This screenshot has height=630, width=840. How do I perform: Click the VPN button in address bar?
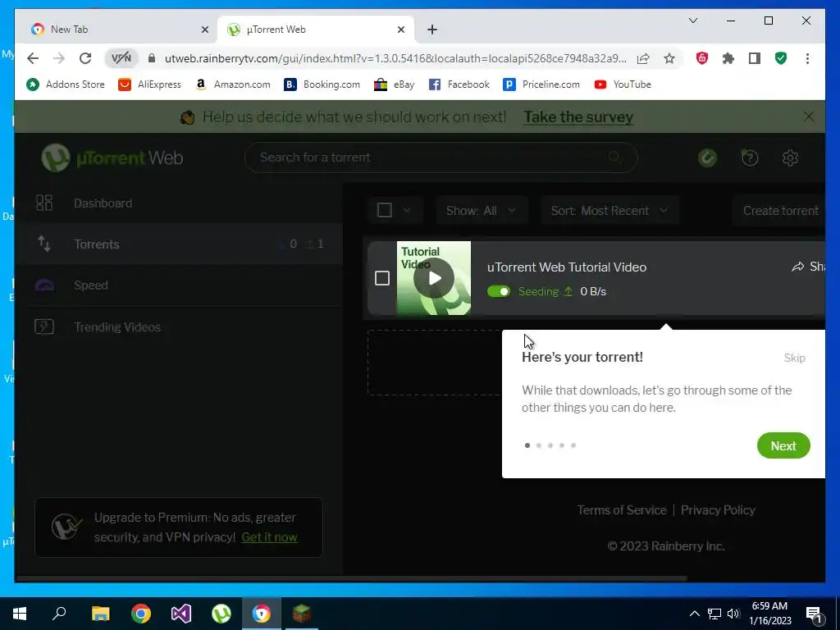point(121,58)
